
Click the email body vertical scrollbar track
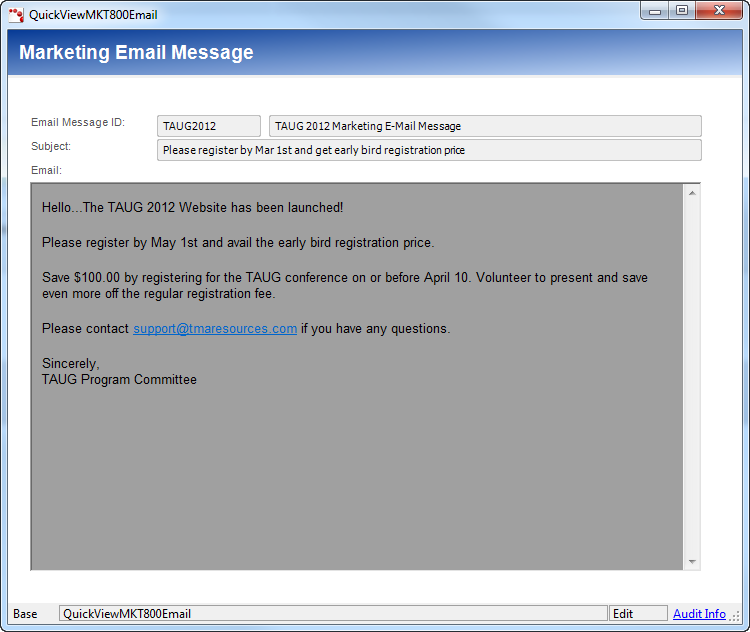pos(692,377)
